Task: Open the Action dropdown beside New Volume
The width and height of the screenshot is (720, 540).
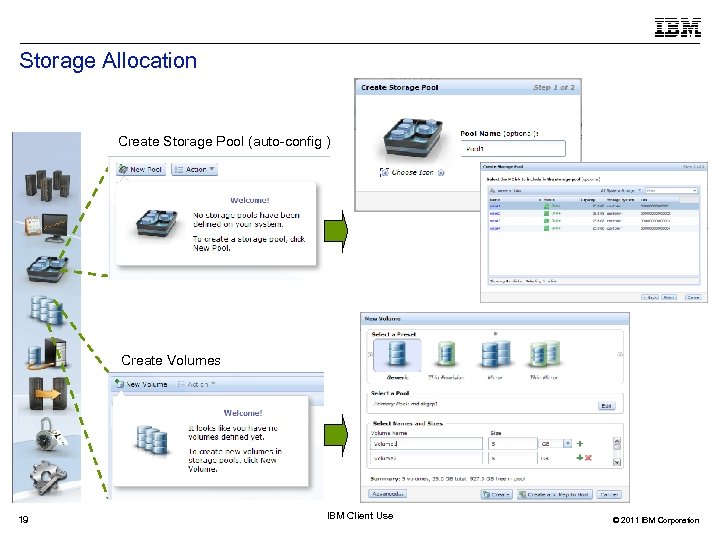Action: pos(197,384)
